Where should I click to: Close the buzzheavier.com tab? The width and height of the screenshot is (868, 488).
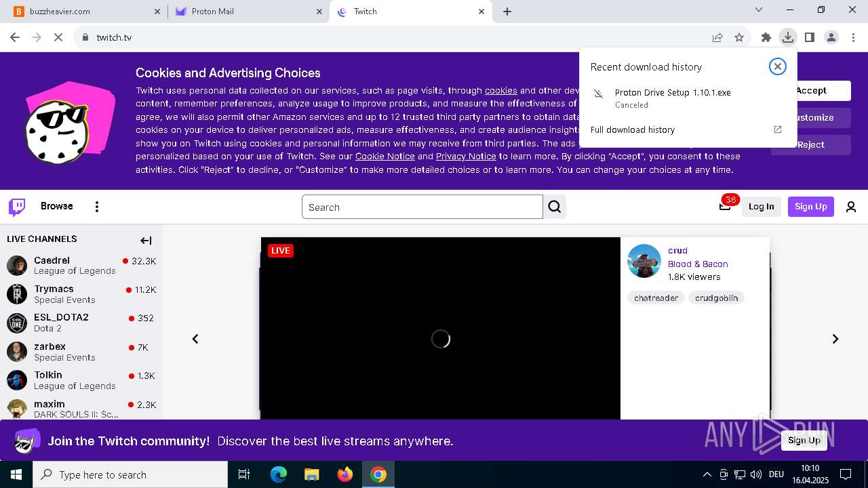(x=157, y=12)
